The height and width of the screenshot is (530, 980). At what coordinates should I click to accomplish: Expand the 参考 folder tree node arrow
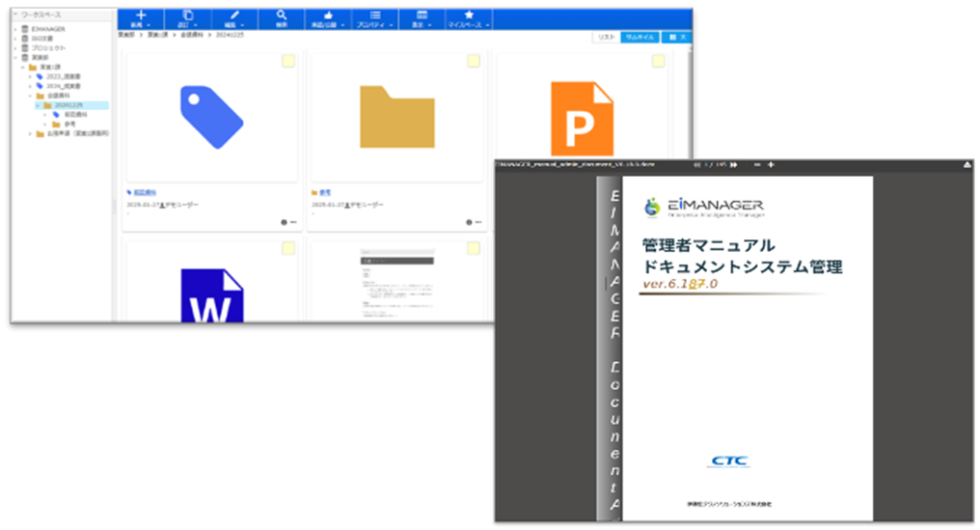pos(45,124)
